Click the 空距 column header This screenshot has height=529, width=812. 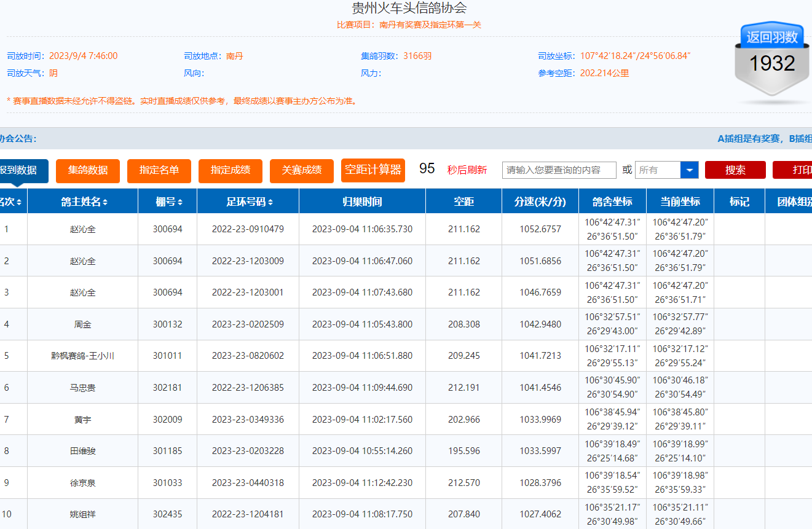(463, 202)
